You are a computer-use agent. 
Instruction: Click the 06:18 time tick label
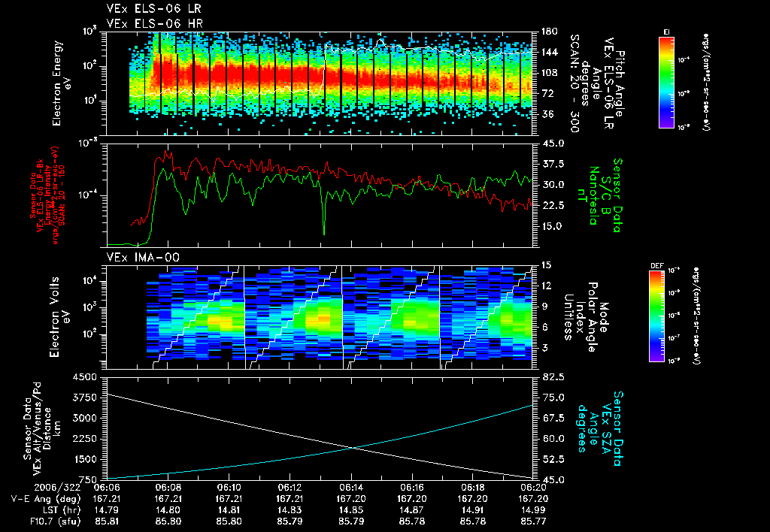(472, 488)
